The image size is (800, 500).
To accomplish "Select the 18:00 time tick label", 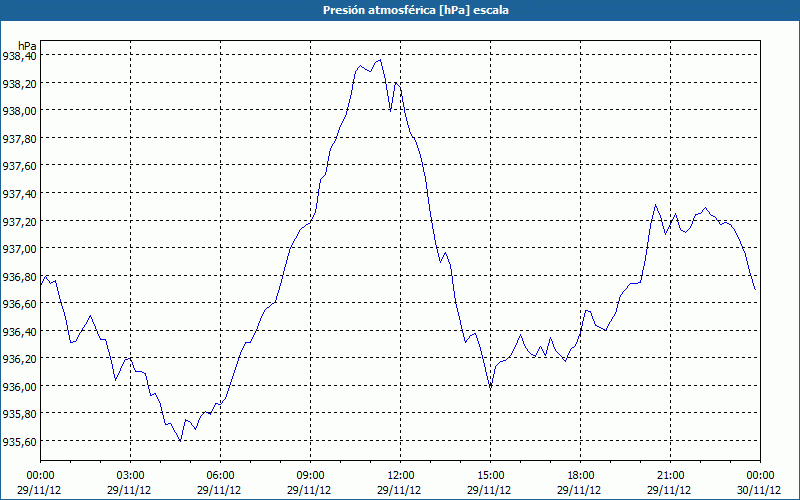I will click(x=580, y=476).
